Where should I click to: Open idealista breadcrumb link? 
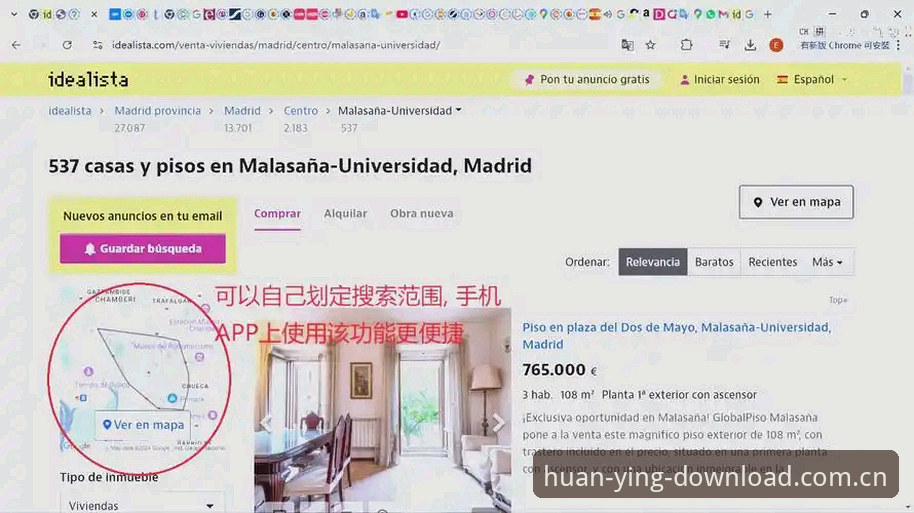69,111
